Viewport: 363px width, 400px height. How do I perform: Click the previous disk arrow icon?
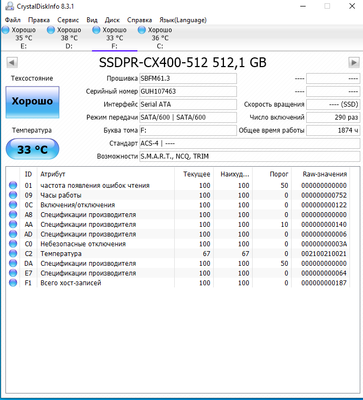pos(12,62)
